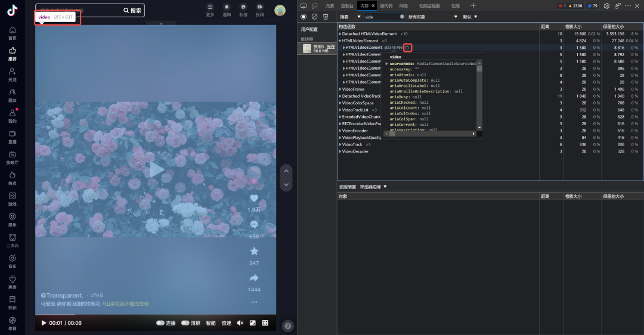Open the 倍速 playback speed option
644x335 pixels.
(x=227, y=323)
